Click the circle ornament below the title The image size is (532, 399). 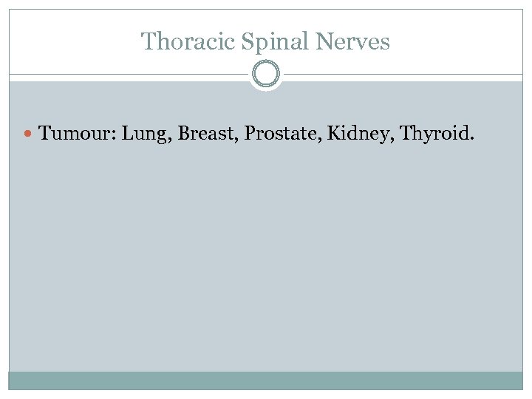coord(265,75)
